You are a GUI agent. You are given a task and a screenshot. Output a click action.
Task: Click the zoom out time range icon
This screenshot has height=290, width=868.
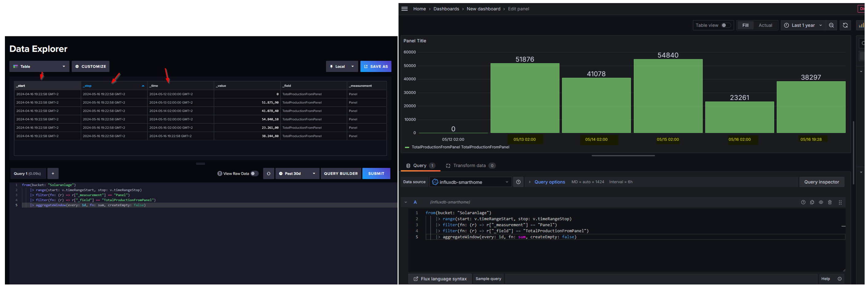(x=831, y=25)
